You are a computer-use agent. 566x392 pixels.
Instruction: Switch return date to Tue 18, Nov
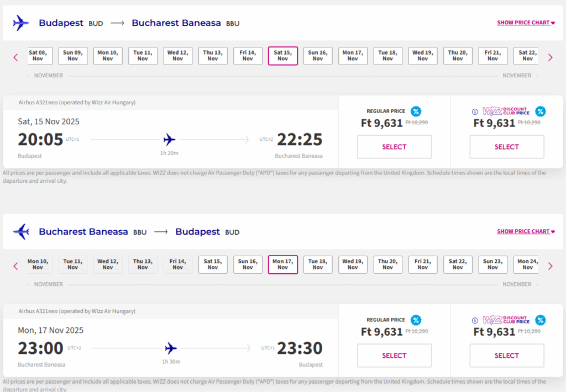(x=318, y=264)
